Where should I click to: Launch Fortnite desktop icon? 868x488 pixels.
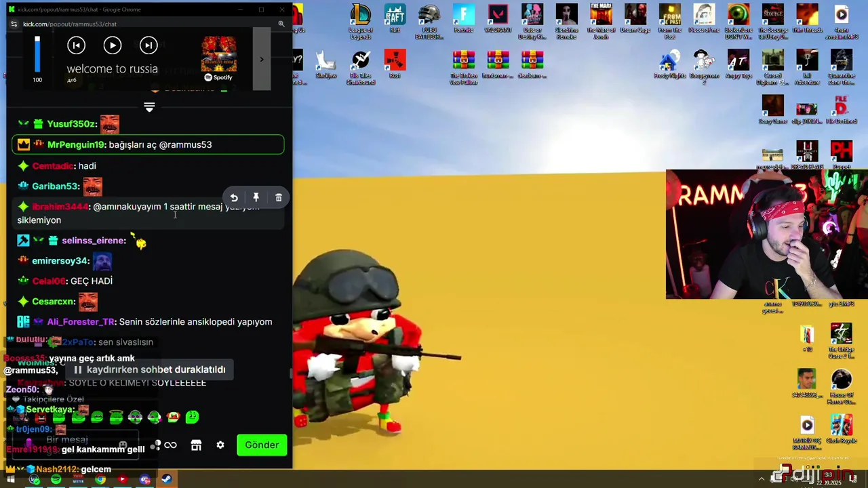(x=463, y=18)
